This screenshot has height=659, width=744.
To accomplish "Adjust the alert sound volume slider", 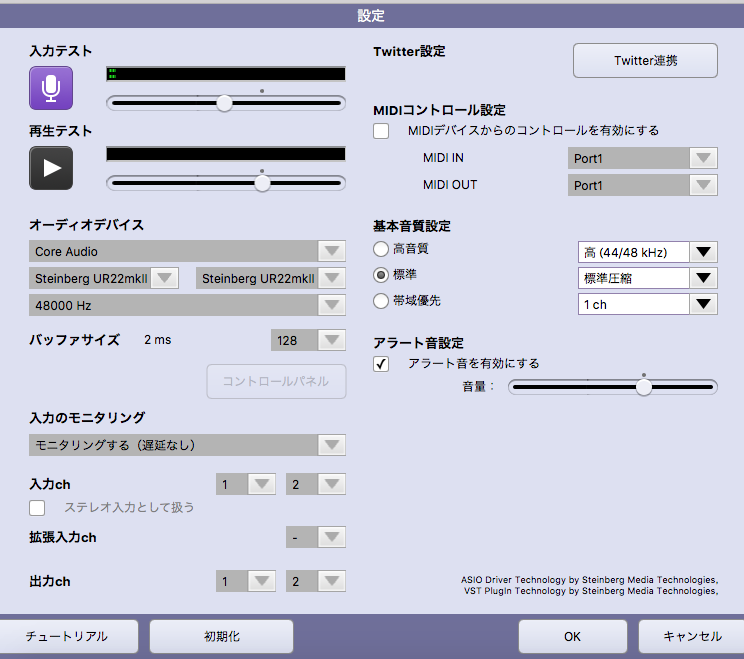I will tap(613, 387).
